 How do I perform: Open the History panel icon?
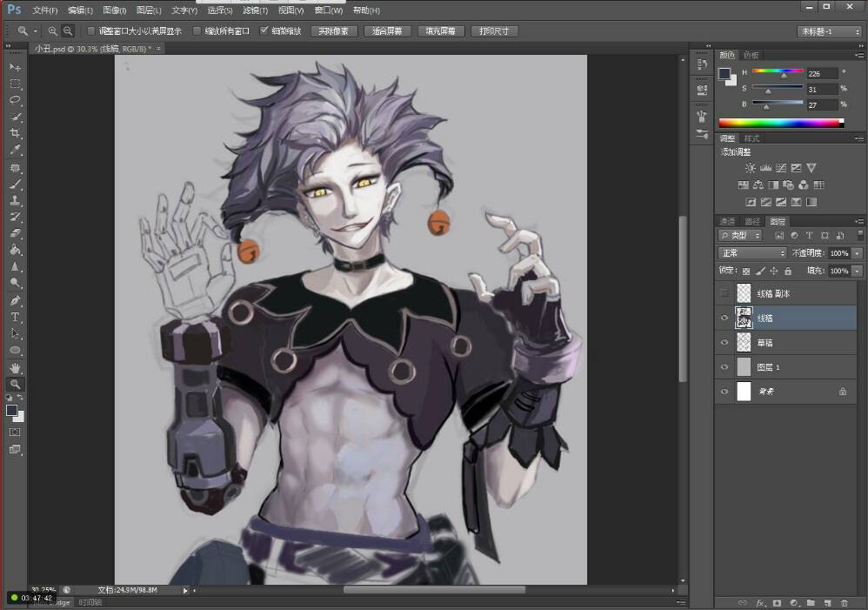[x=702, y=64]
